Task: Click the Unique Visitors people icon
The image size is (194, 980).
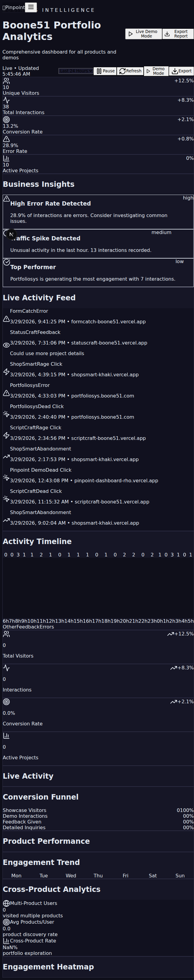Action: click(x=6, y=81)
